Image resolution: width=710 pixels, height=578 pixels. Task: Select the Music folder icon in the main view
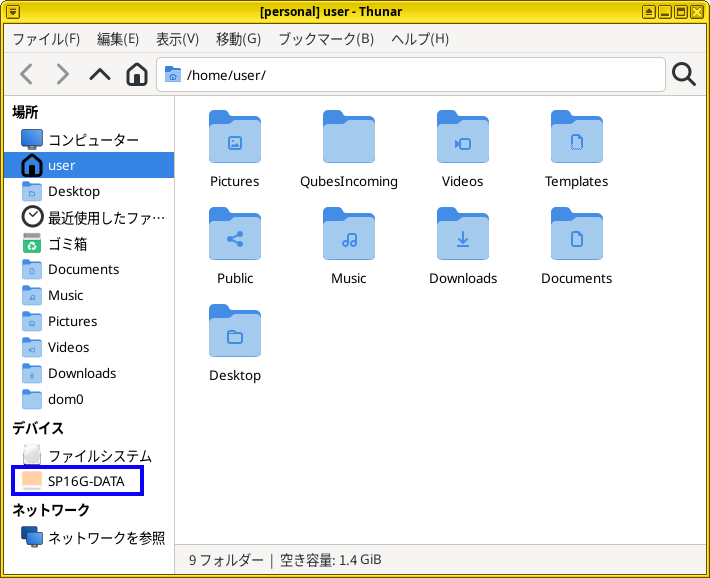tap(349, 234)
